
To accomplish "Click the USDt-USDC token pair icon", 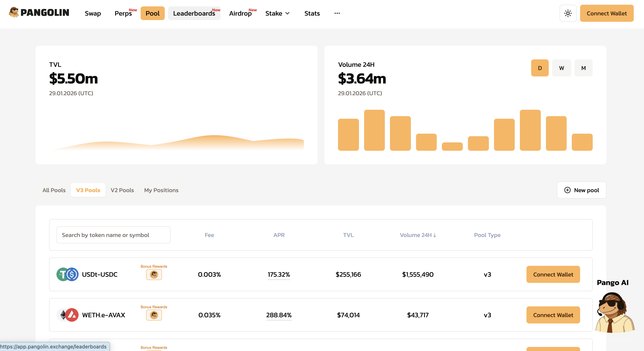I will click(x=67, y=274).
